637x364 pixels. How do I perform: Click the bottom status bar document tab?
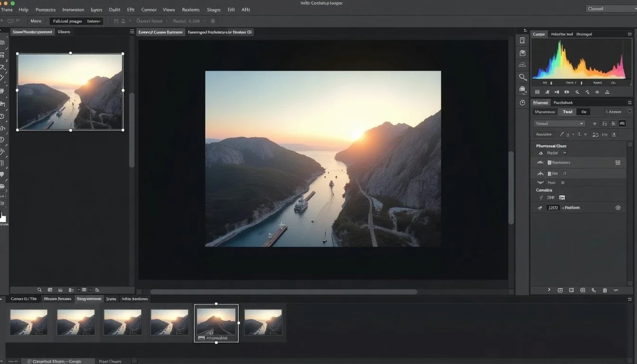57,361
